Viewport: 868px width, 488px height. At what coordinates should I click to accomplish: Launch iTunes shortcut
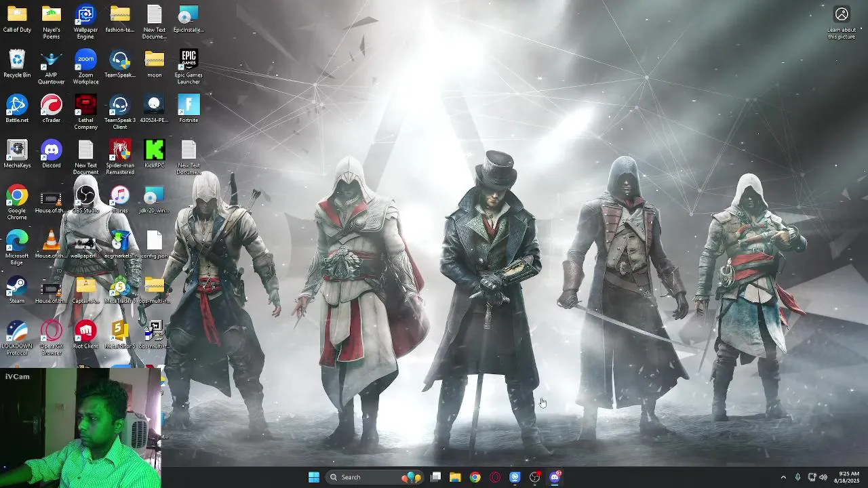[x=120, y=199]
